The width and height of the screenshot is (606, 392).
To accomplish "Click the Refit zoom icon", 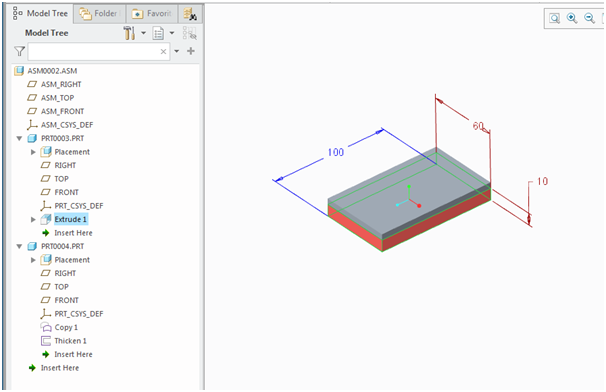I will pos(555,18).
